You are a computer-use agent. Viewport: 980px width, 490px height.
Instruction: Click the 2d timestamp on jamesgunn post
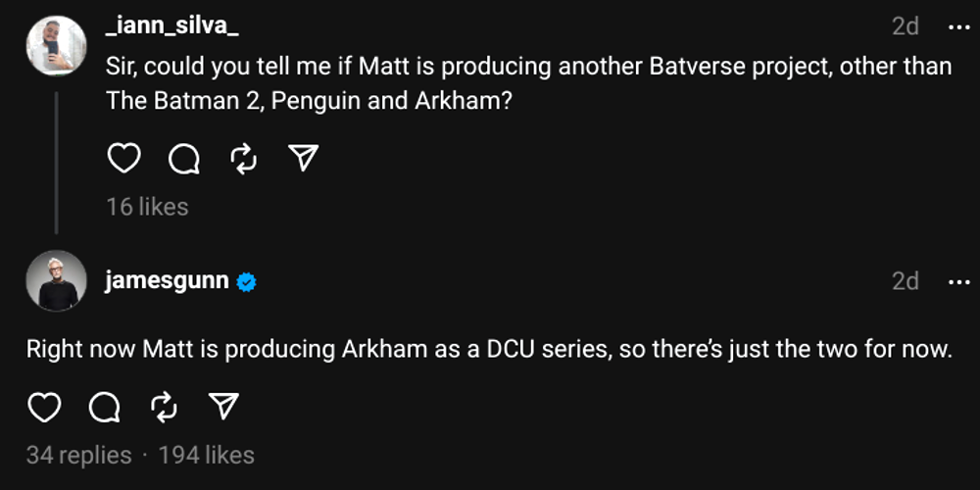coord(905,281)
